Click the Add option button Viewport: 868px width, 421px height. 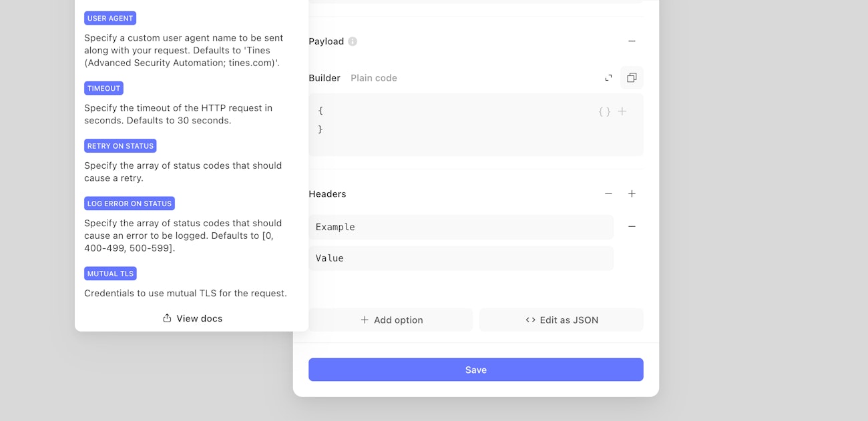click(391, 320)
